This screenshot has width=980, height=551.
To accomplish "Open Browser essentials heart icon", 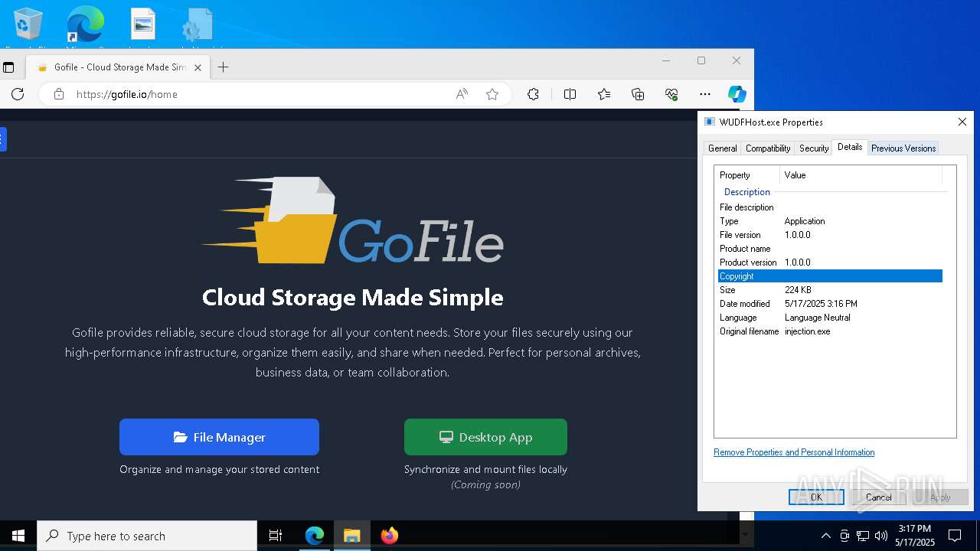I will tap(671, 94).
